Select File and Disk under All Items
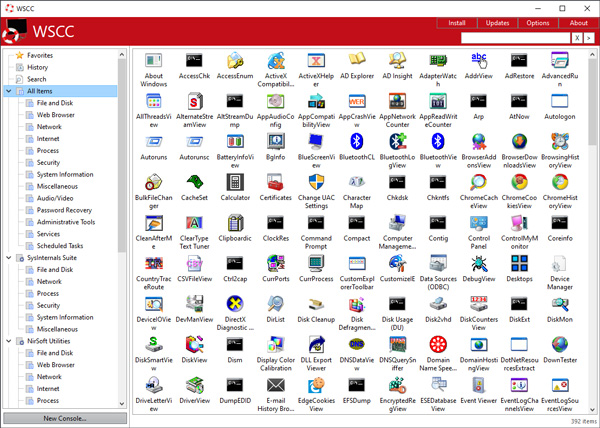The height and width of the screenshot is (428, 600). pyautogui.click(x=55, y=103)
